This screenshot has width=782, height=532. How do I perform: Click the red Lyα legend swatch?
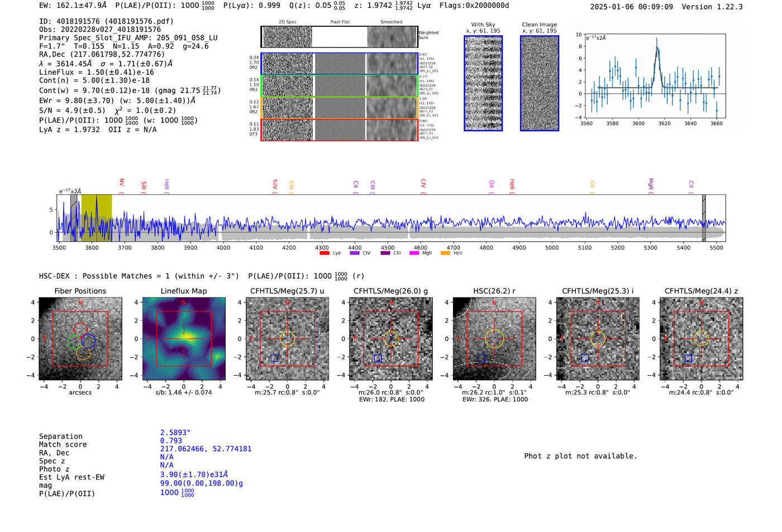point(324,253)
